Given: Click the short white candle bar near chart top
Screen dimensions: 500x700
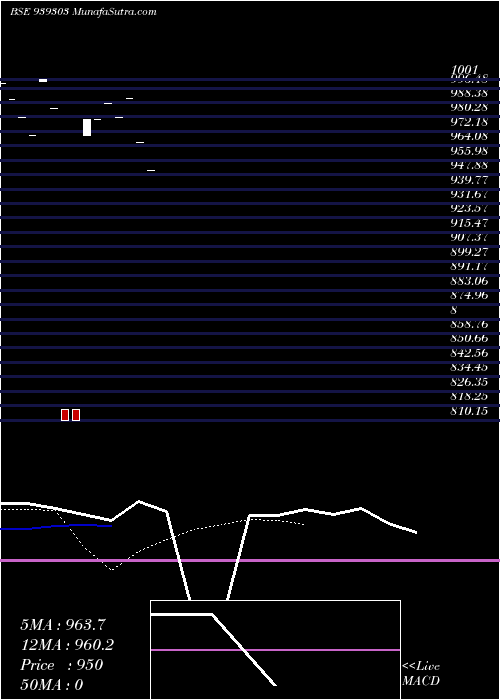Looking at the screenshot, I should click(x=43, y=80).
